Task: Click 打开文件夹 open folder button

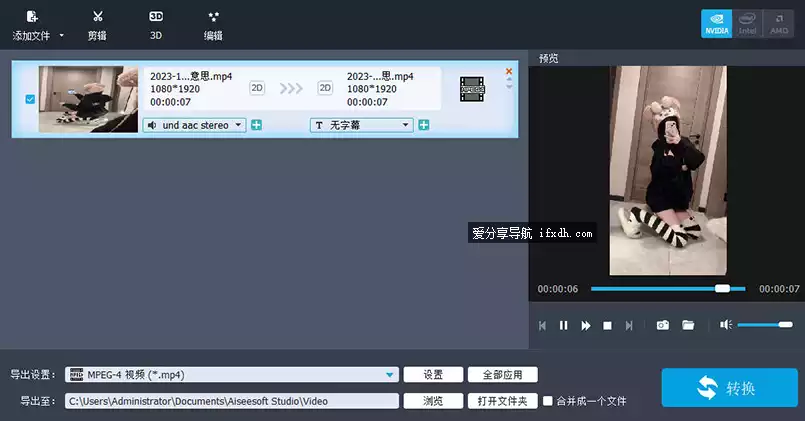Action: 503,401
